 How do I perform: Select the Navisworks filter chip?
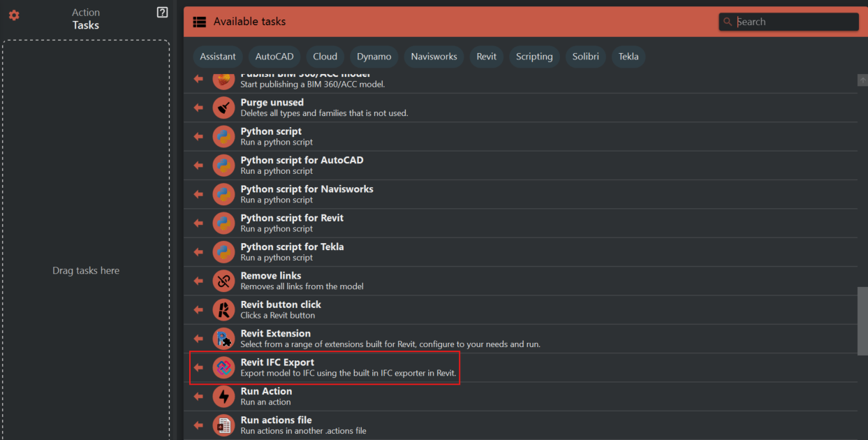[x=434, y=57]
